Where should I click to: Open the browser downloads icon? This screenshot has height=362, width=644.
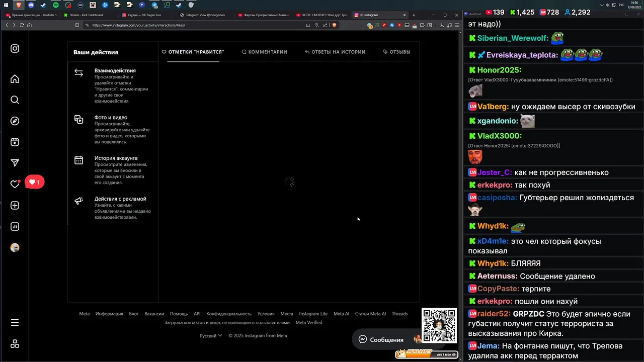click(441, 25)
